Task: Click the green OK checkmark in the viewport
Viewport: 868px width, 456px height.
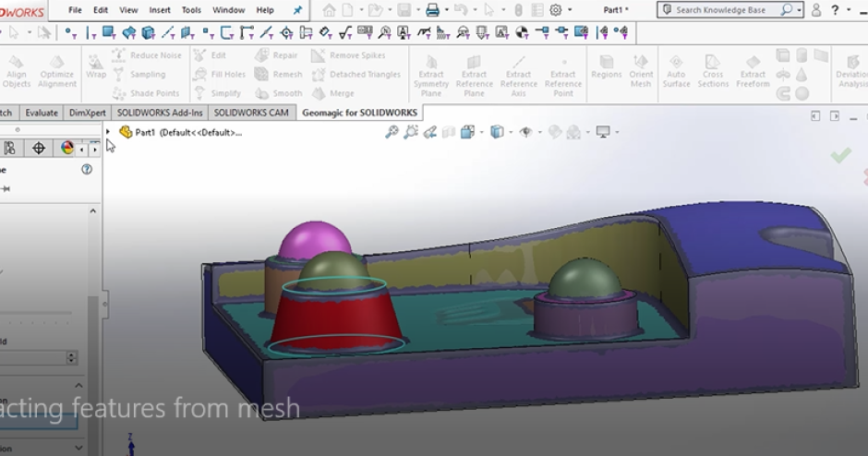Action: pyautogui.click(x=840, y=156)
